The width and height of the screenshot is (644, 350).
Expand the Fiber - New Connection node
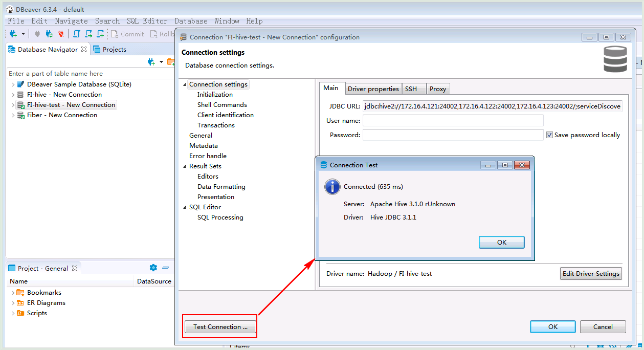(13, 115)
